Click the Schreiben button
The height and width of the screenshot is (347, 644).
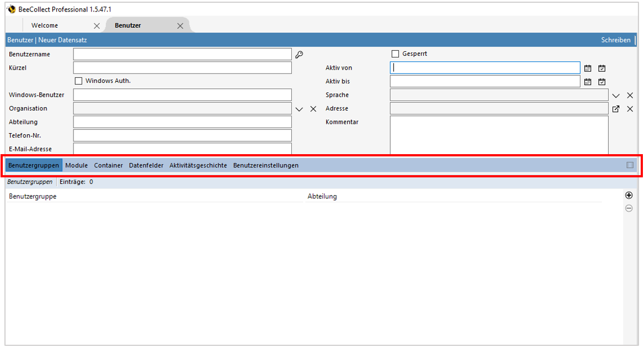pos(615,40)
